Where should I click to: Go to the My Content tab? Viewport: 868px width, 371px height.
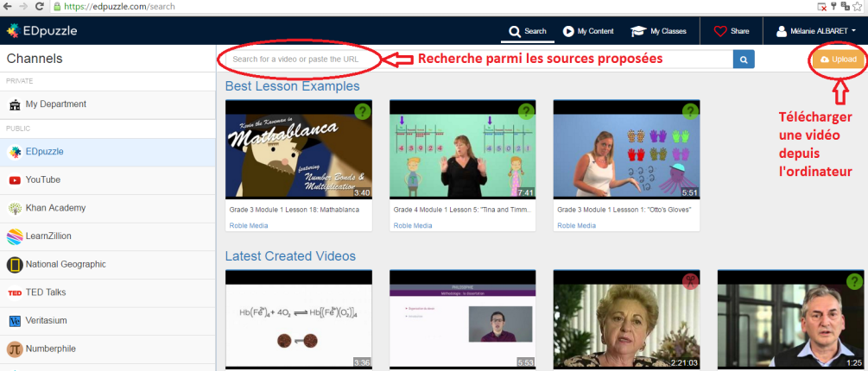click(587, 31)
